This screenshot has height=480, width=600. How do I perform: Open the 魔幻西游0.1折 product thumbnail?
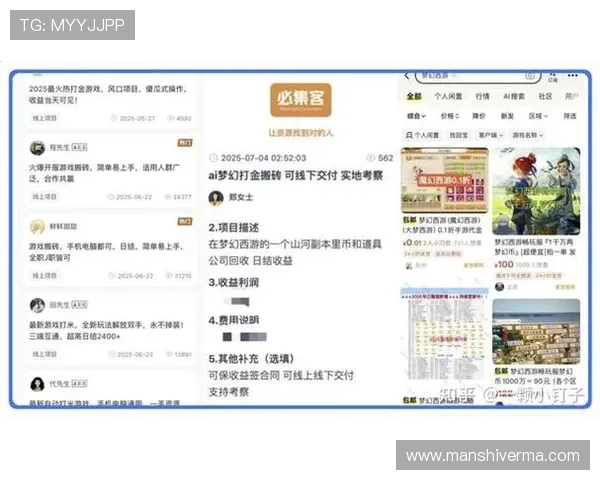[x=445, y=180]
